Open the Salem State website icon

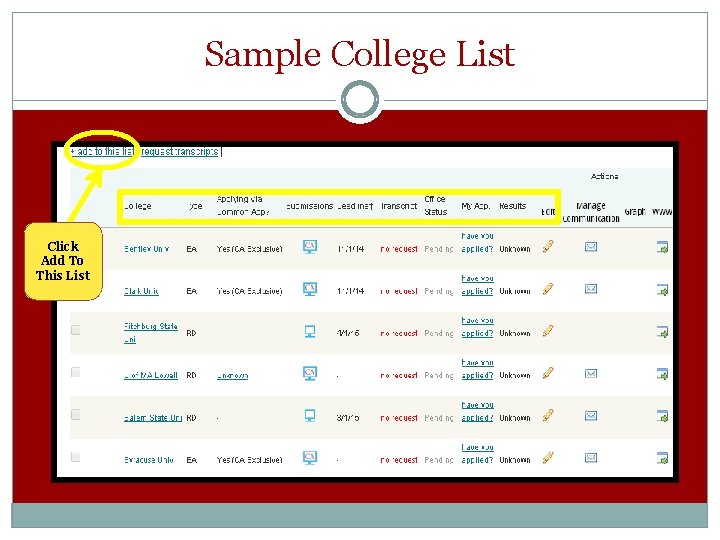click(x=662, y=416)
